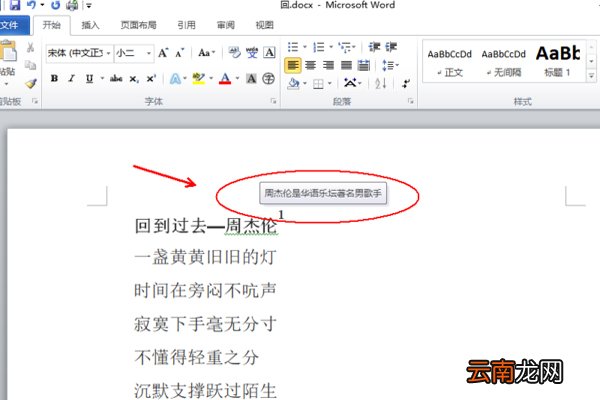Click the text effects glowing A icon
The width and height of the screenshot is (600, 400).
click(x=175, y=79)
